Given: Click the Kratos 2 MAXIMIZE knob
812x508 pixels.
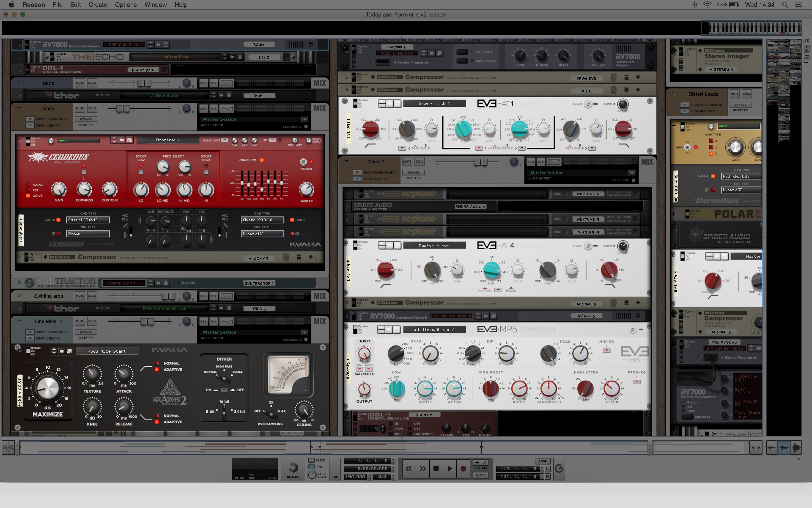Looking at the screenshot, I should 48,388.
